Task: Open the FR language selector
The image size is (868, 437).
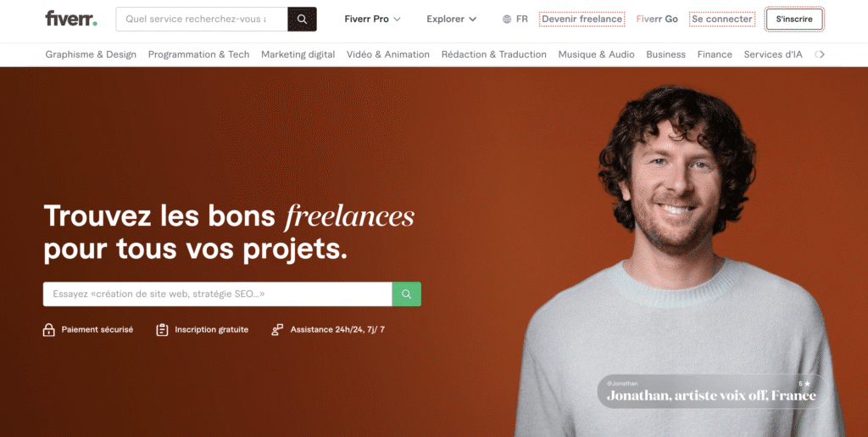Action: click(x=515, y=20)
